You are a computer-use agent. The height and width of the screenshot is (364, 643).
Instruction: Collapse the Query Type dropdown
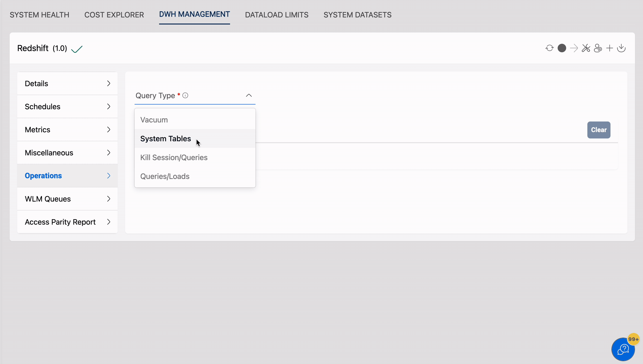tap(248, 95)
